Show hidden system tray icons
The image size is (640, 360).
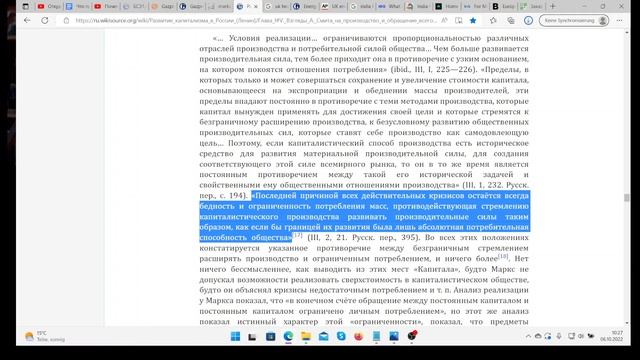coord(528,336)
